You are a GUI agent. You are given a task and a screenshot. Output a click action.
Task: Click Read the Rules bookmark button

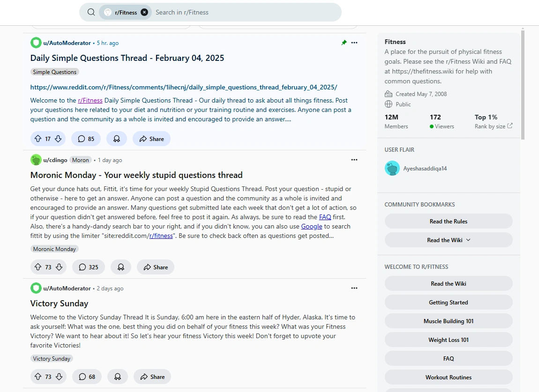coord(449,221)
